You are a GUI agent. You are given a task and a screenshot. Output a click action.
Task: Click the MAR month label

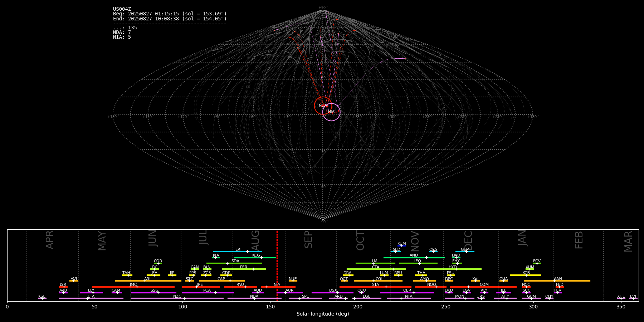(x=628, y=241)
